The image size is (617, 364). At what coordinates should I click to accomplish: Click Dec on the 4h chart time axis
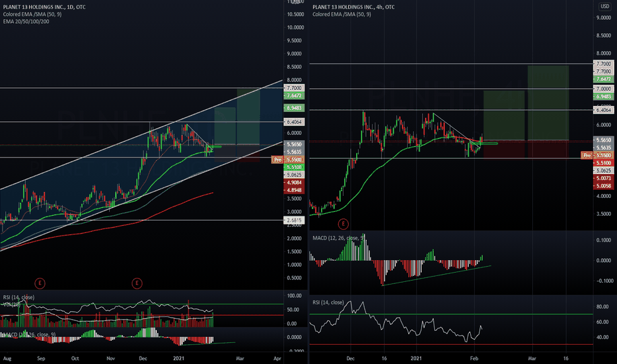click(350, 359)
